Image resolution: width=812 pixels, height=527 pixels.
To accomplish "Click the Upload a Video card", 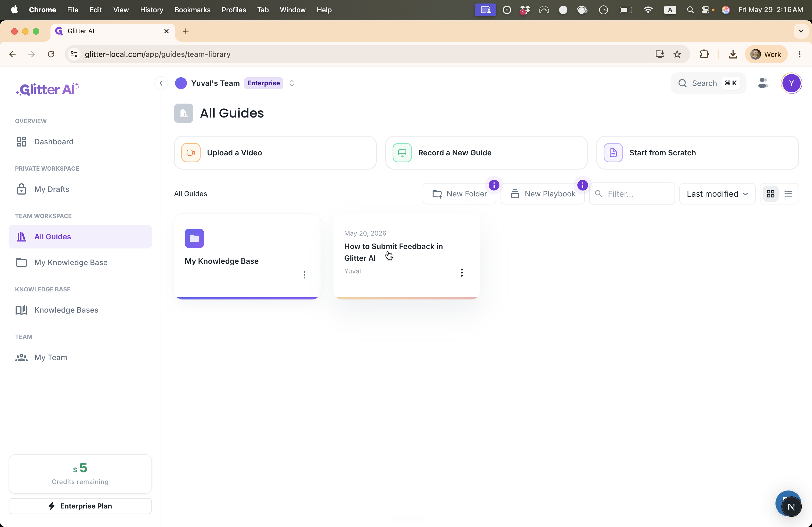I will point(275,153).
